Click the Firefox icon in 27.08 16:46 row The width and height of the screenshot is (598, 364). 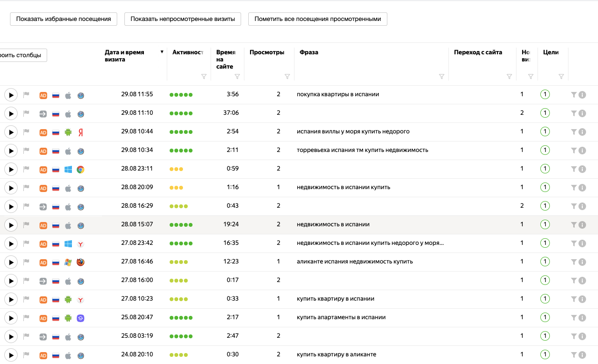click(x=81, y=262)
